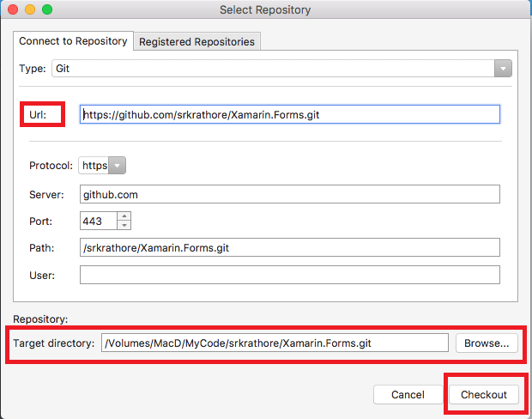Expand the Protocol https dropdown
Image resolution: width=532 pixels, height=419 pixels.
click(x=118, y=166)
